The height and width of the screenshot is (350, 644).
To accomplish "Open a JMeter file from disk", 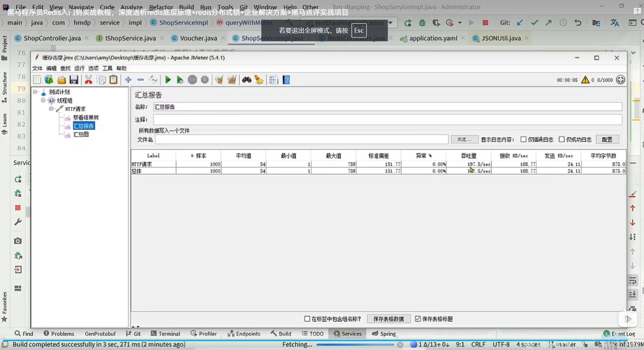I will tap(62, 80).
